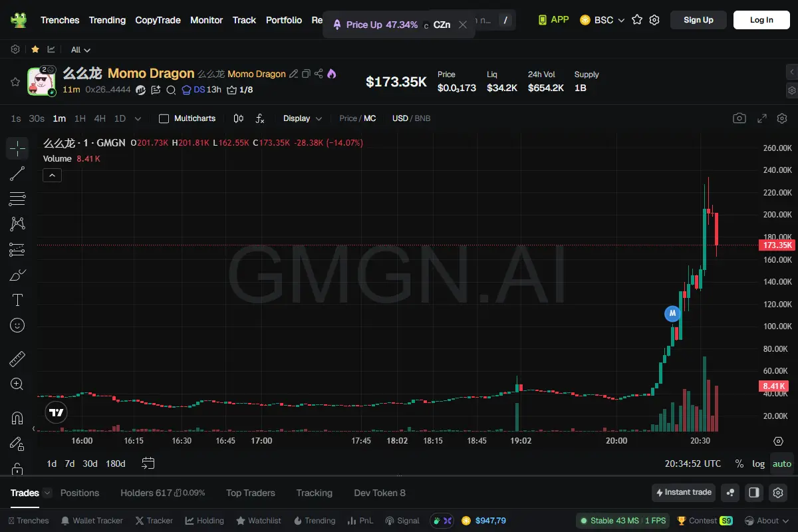798x532 pixels.
Task: Toggle the side panel layout button
Action: click(754, 493)
